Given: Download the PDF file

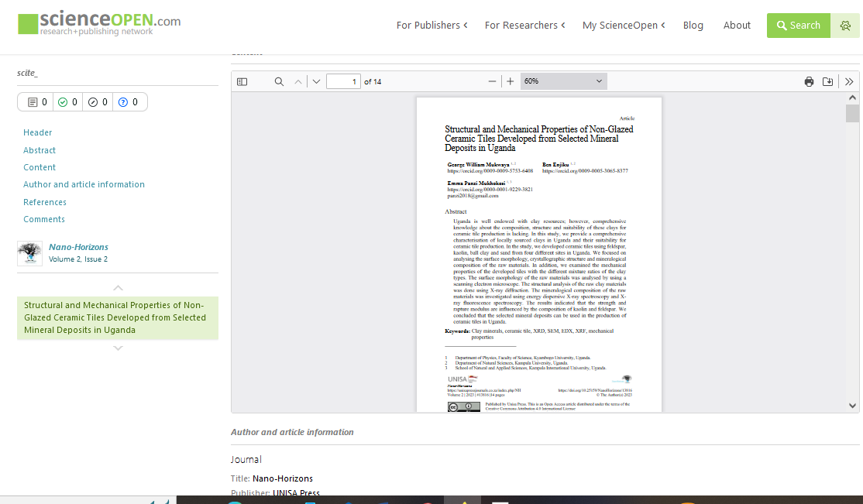Looking at the screenshot, I should 827,81.
